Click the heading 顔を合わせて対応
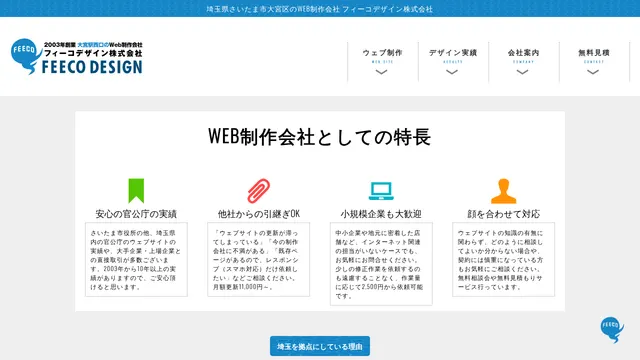The height and width of the screenshot is (360, 640). [x=504, y=214]
